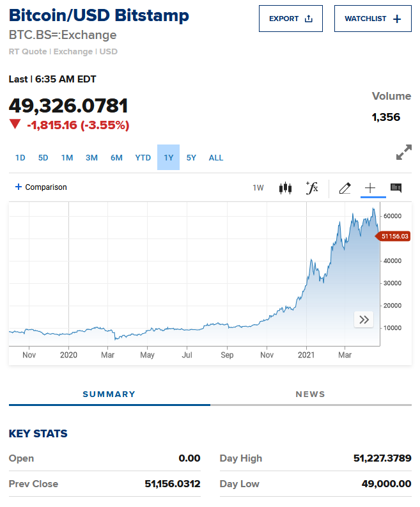
Task: Click the red 51156.03 price marker
Action: coord(394,236)
